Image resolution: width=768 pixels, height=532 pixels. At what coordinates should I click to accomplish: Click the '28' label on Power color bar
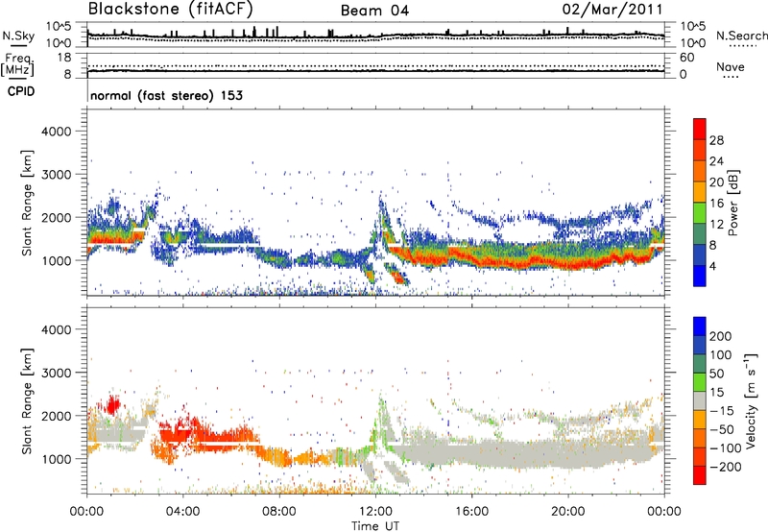(716, 140)
